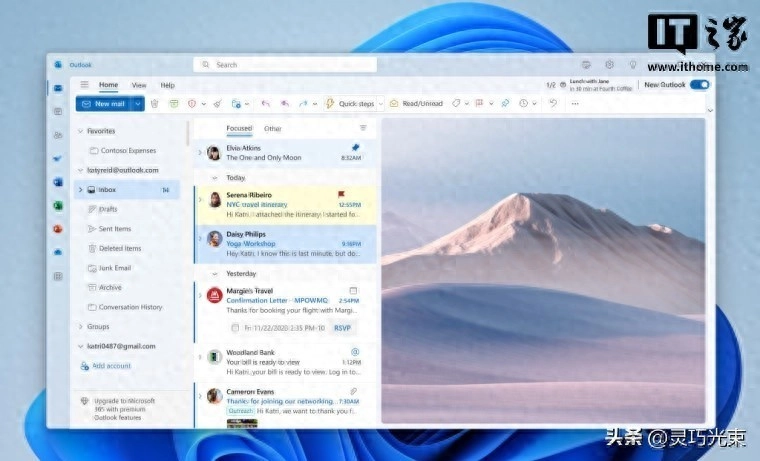This screenshot has height=461, width=760.
Task: Open the Word app in left sidebar
Action: (x=58, y=181)
